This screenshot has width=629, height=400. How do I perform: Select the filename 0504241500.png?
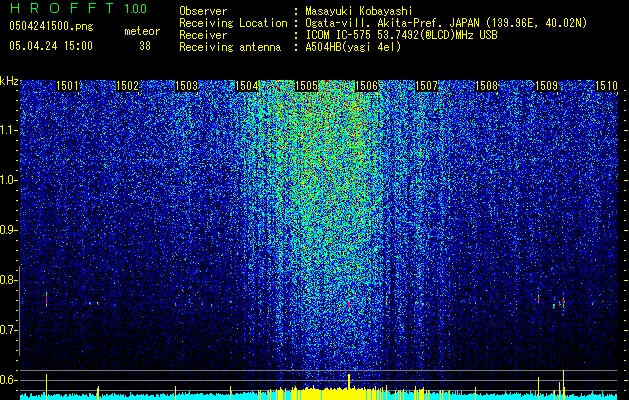point(51,26)
